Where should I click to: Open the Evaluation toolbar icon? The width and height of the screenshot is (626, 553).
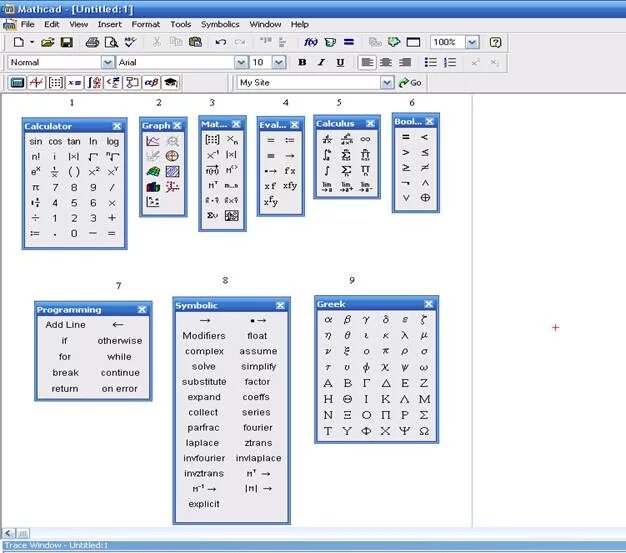point(75,83)
